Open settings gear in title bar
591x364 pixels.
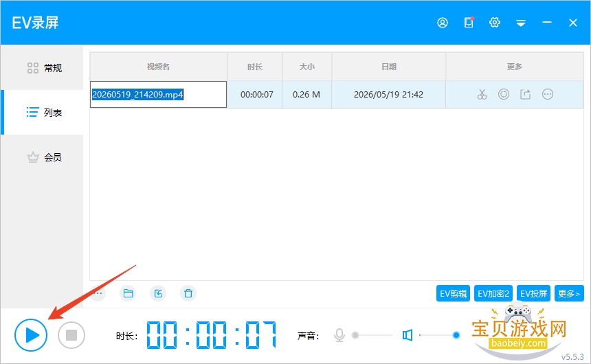(495, 23)
